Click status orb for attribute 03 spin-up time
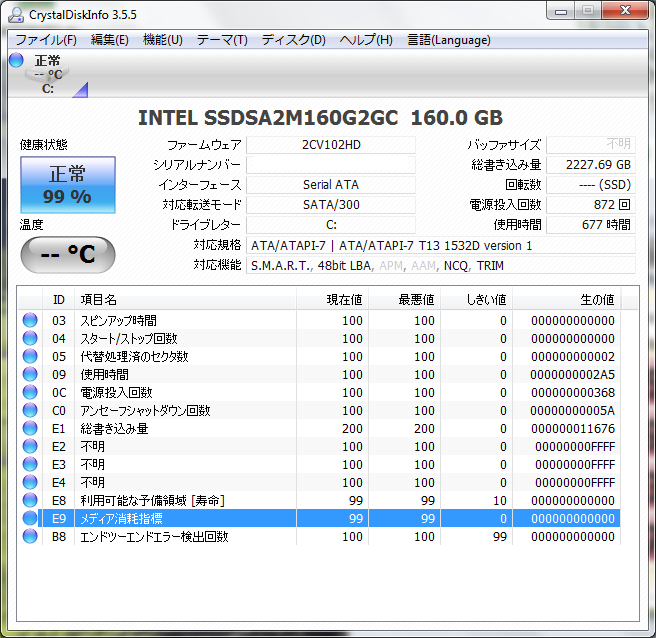656x638 pixels. [x=30, y=320]
